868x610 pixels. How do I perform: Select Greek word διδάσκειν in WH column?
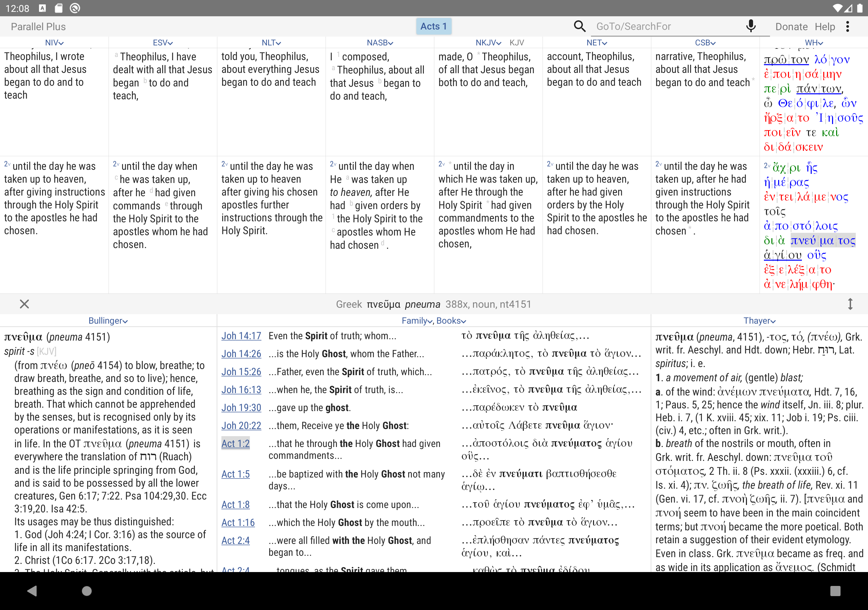tap(793, 147)
